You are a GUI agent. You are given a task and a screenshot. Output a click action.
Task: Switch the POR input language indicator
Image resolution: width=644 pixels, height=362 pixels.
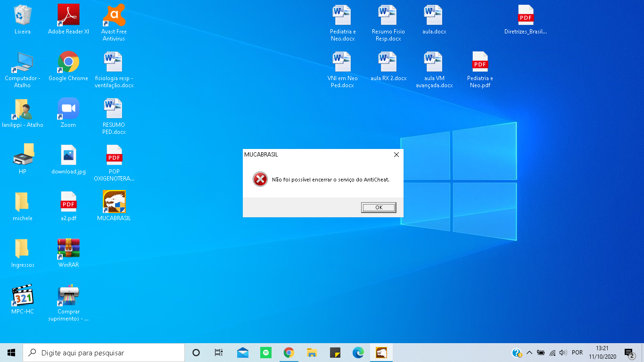[x=577, y=353]
